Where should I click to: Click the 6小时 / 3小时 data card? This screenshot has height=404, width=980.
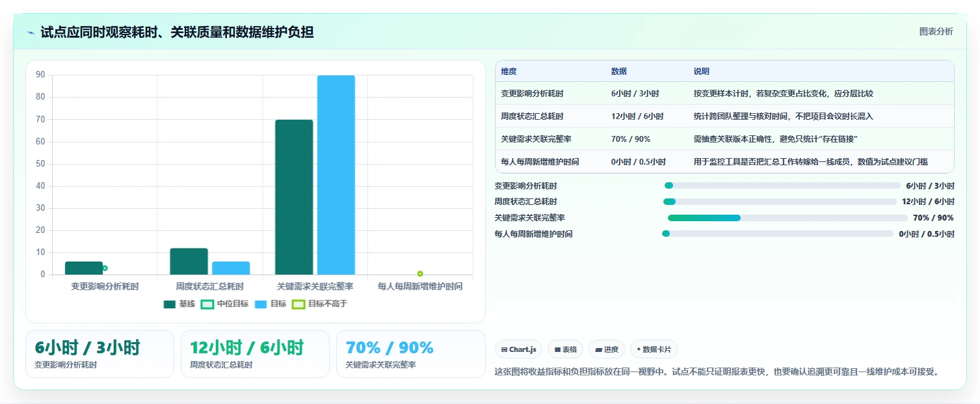point(99,354)
